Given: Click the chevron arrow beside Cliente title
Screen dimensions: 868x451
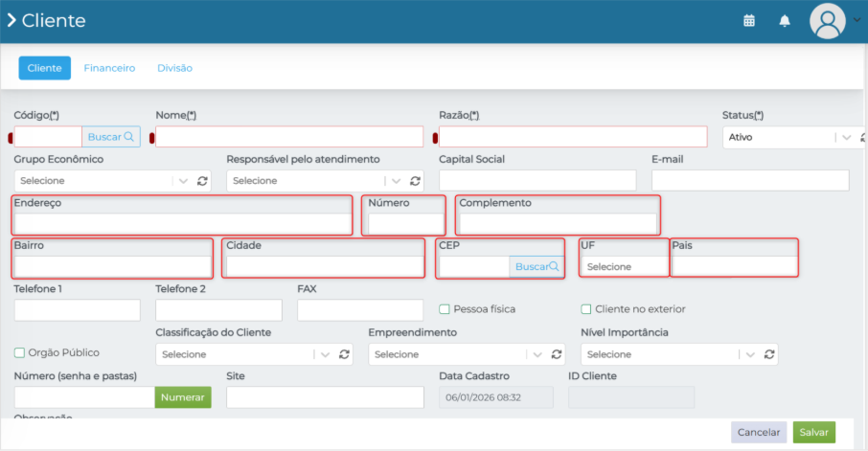Looking at the screenshot, I should 11,20.
